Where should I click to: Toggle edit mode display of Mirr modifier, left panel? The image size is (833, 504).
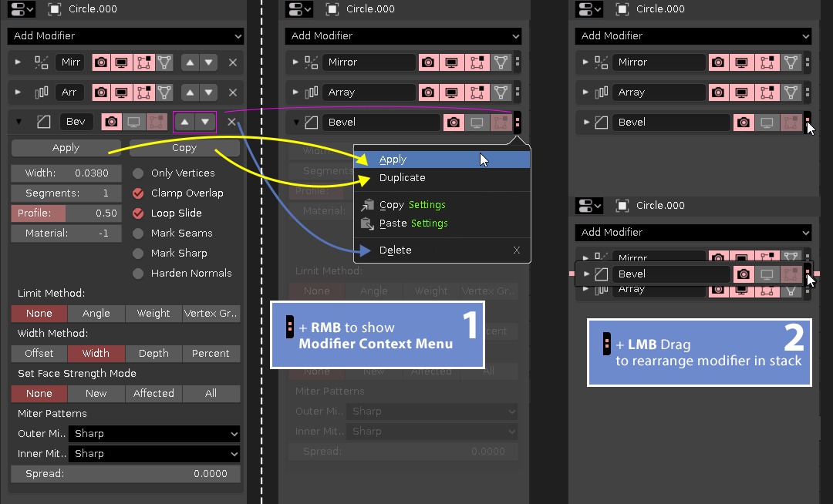pos(143,62)
